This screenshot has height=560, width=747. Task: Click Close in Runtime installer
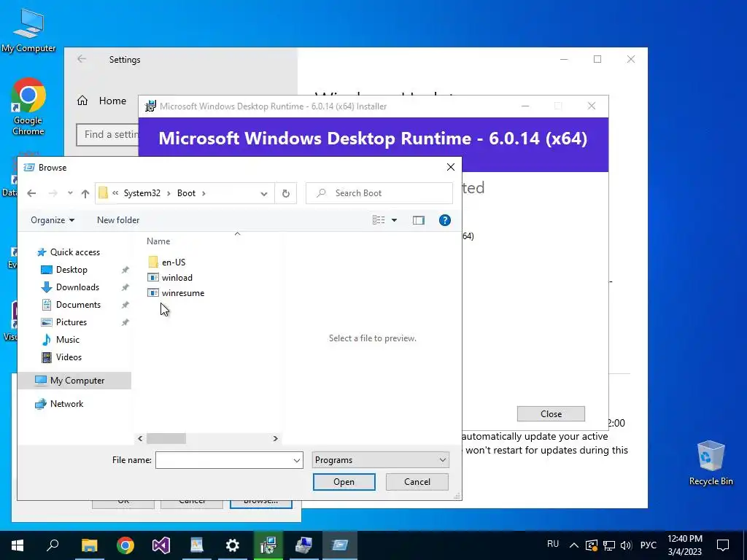tap(551, 414)
